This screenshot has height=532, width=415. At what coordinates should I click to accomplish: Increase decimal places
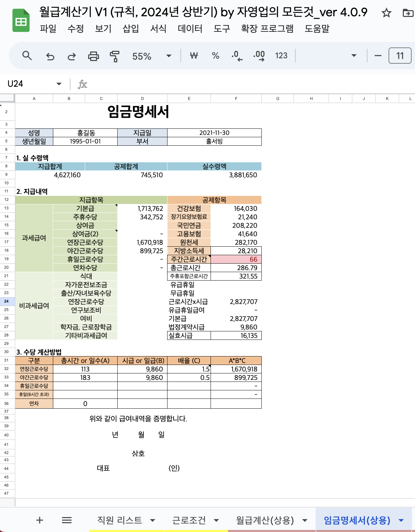point(259,56)
